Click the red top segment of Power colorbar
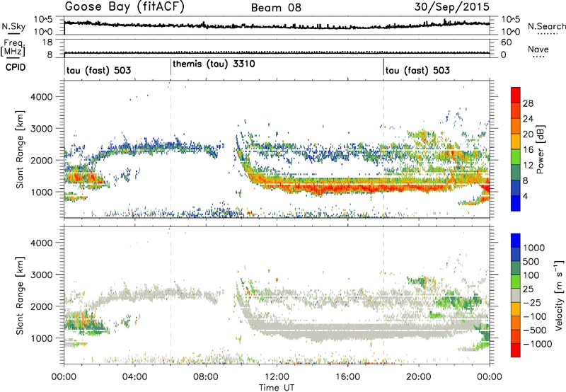The height and width of the screenshot is (392, 566). pyautogui.click(x=516, y=94)
